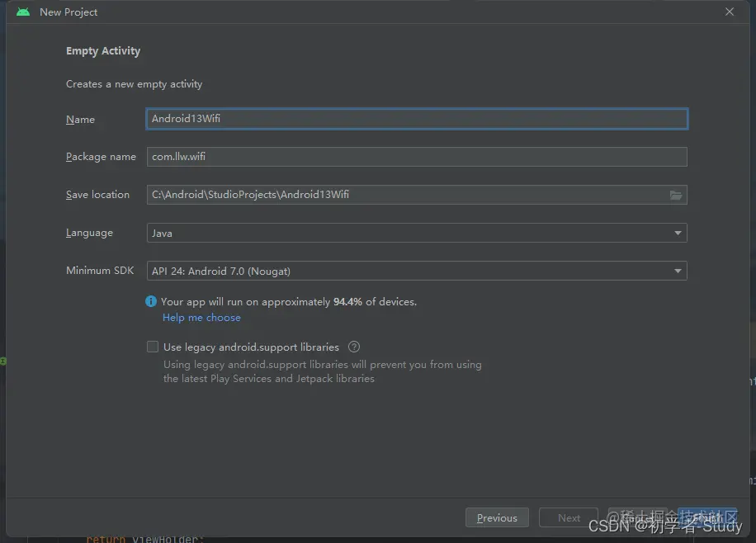Click the Minimum SDK label
756x543 pixels.
click(100, 271)
